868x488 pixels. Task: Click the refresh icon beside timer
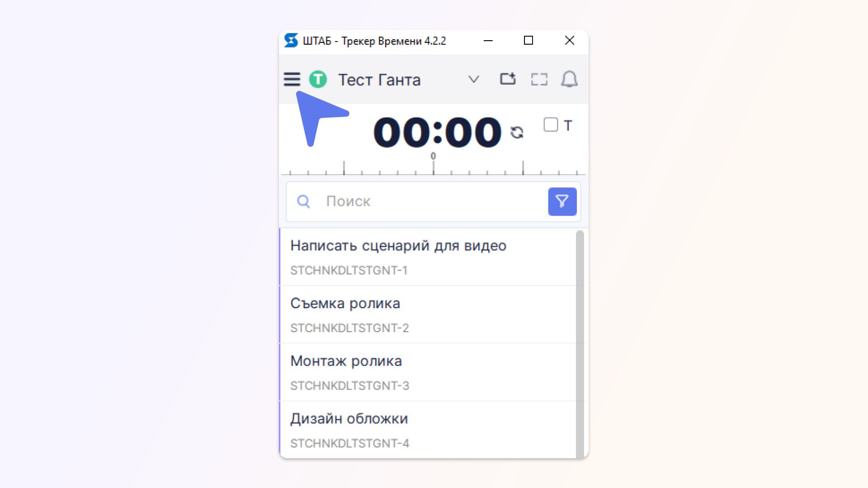[x=517, y=132]
